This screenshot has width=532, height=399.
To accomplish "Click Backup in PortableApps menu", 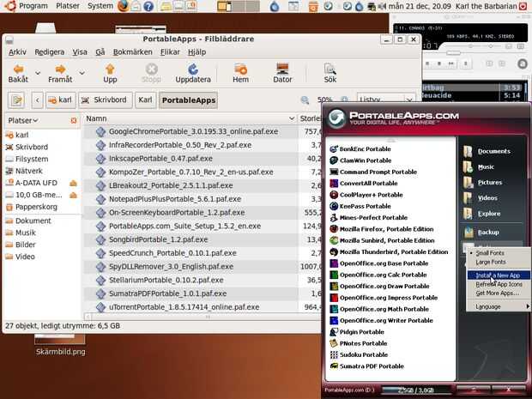I will (481, 233).
